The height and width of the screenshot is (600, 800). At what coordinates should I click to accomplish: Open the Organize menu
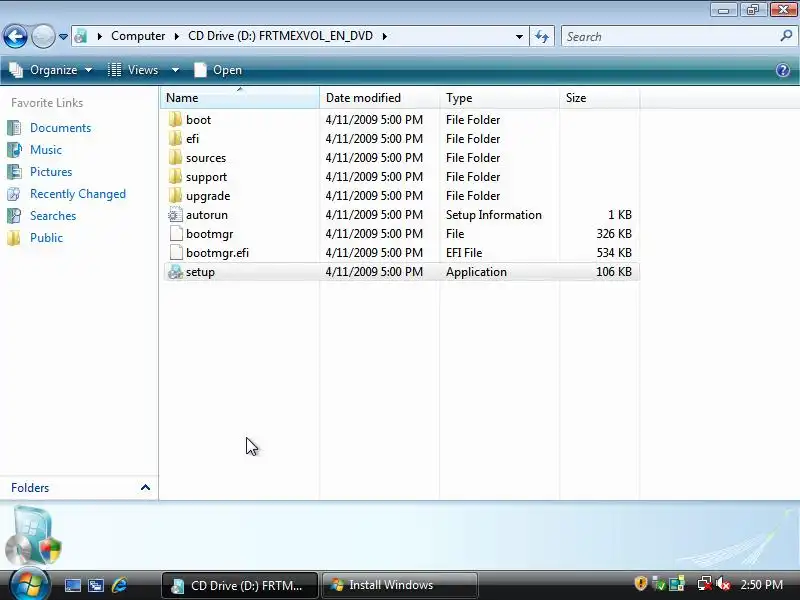51,70
